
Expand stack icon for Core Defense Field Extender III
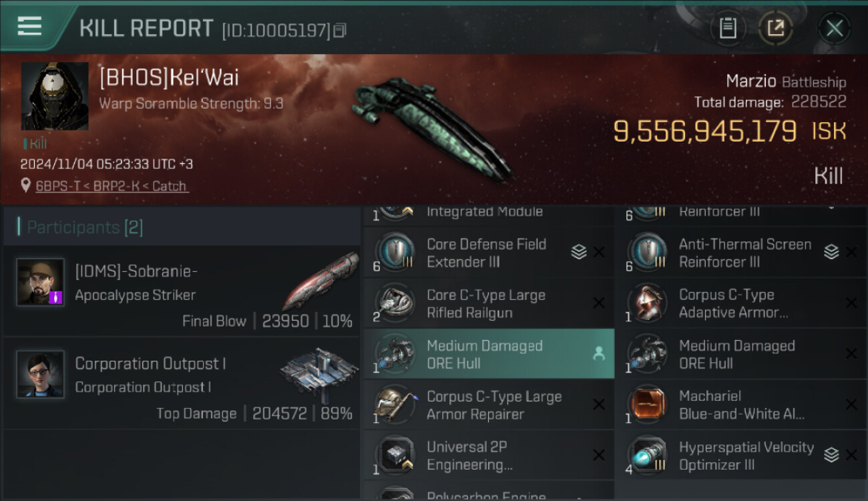(x=579, y=252)
